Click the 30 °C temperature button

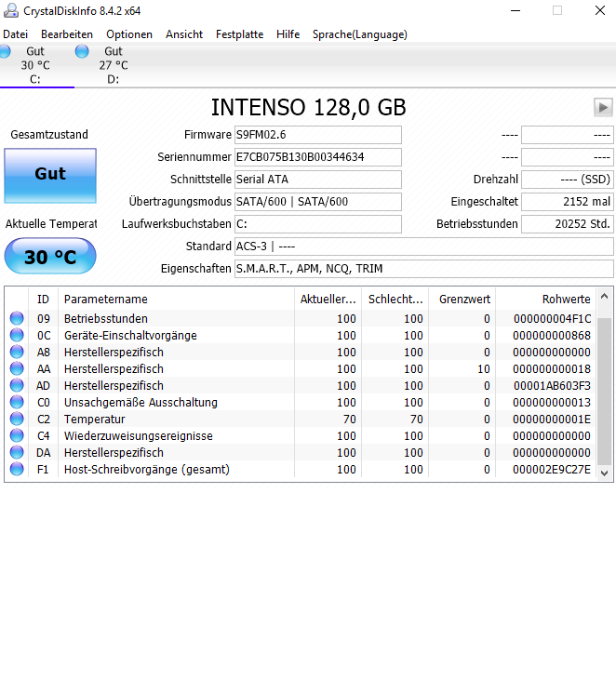pos(50,257)
